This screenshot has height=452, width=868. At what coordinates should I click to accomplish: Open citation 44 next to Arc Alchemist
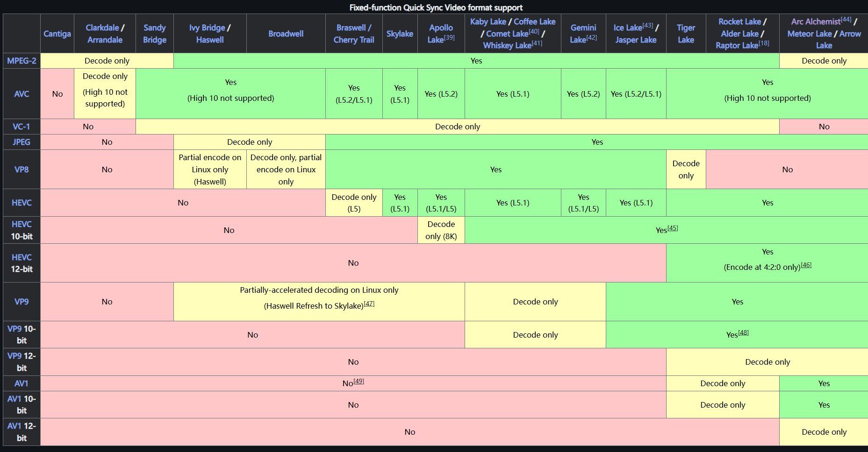[x=846, y=19]
